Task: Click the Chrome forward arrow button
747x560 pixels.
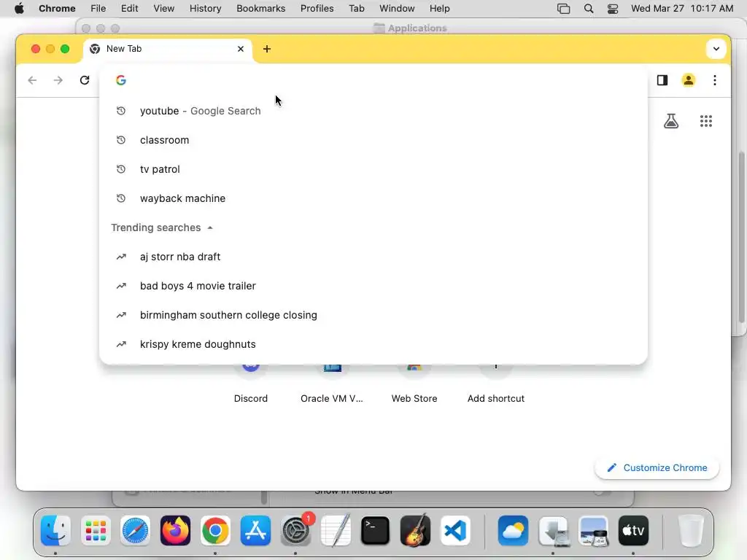Action: [x=58, y=80]
